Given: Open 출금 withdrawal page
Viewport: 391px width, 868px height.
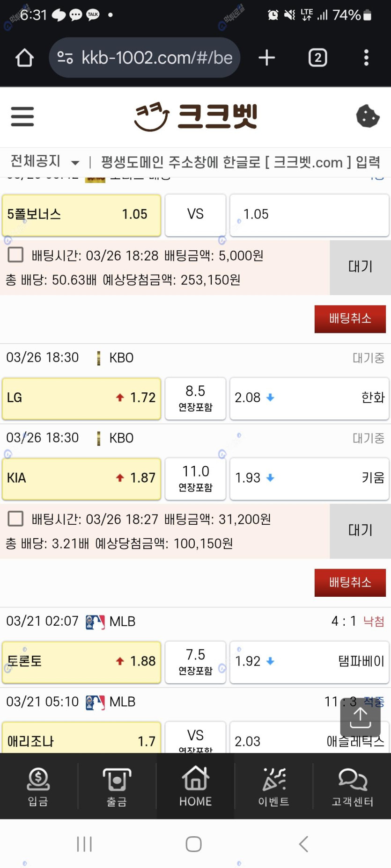Looking at the screenshot, I should click(x=117, y=788).
